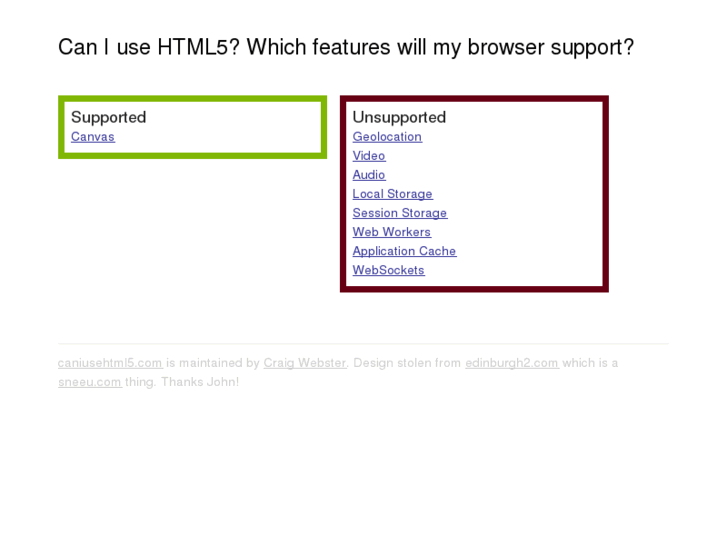Image resolution: width=727 pixels, height=545 pixels.
Task: Follow the sneeu.com link
Action: tap(89, 382)
